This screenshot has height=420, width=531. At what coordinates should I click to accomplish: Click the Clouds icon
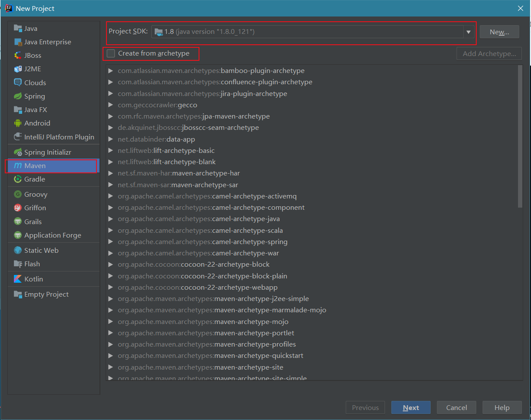click(18, 83)
